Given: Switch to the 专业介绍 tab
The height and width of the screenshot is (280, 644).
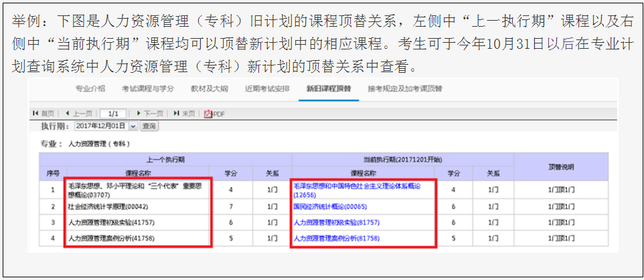Looking at the screenshot, I should pos(90,88).
